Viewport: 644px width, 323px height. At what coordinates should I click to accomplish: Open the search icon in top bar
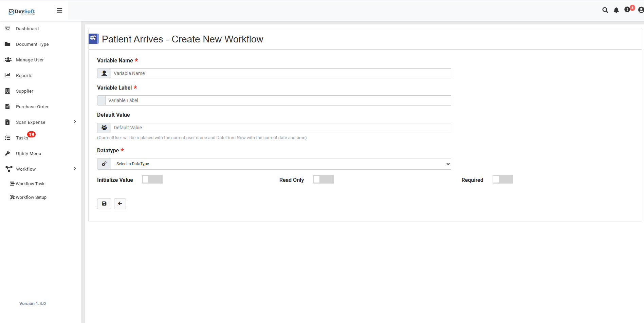(605, 10)
